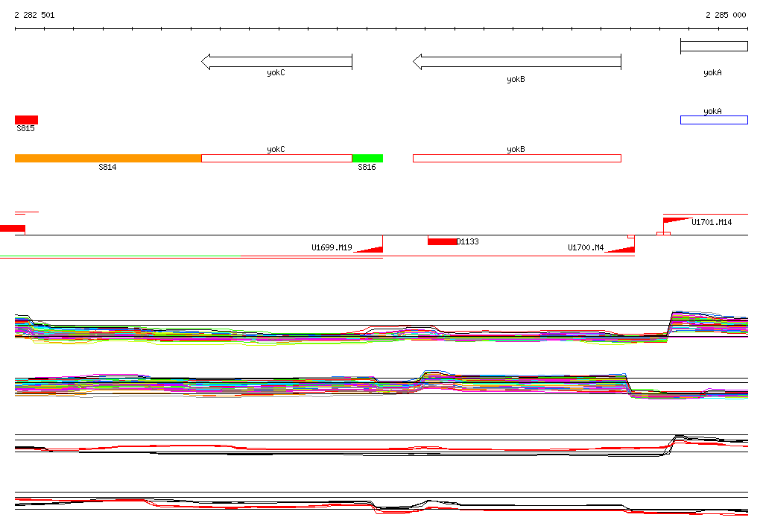763x532 pixels.
Task: Click the yokB label above red rectangle
Action: pos(516,150)
